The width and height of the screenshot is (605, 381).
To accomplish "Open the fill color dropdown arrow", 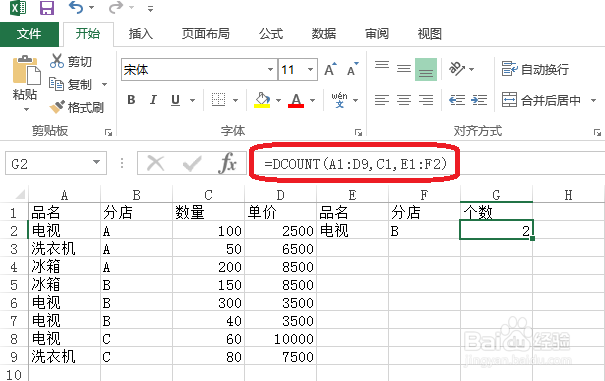I will click(279, 101).
